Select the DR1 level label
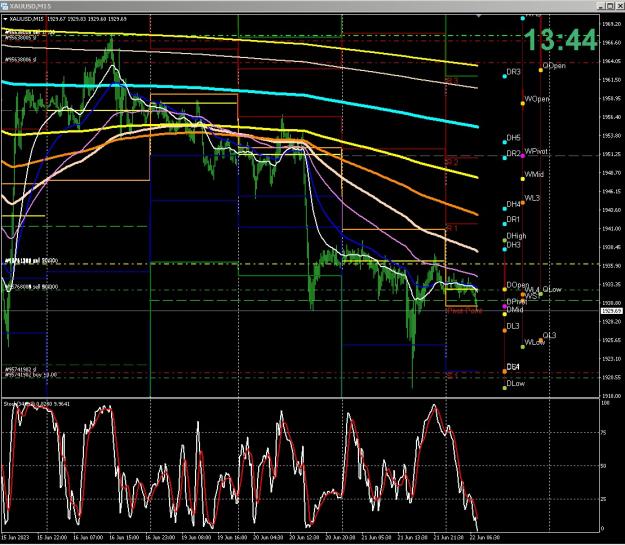Screen dimensions: 625x545 tap(513, 219)
